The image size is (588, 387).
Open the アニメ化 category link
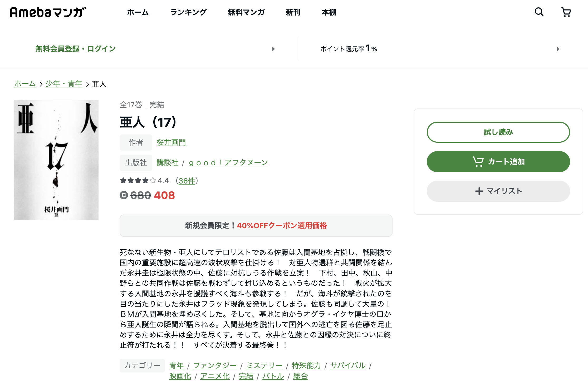pyautogui.click(x=215, y=376)
